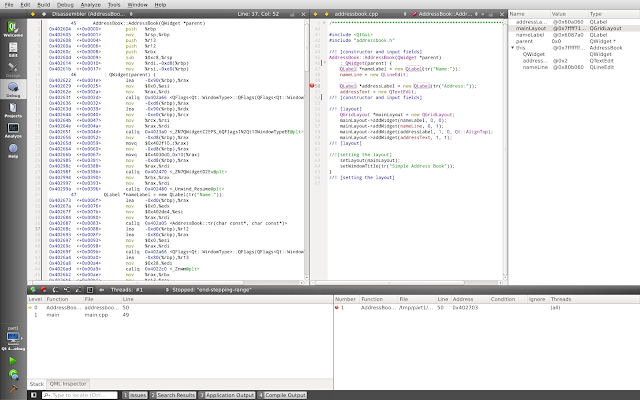640x400 pixels.
Task: Click the Name column header in Locals
Action: pyautogui.click(x=529, y=14)
